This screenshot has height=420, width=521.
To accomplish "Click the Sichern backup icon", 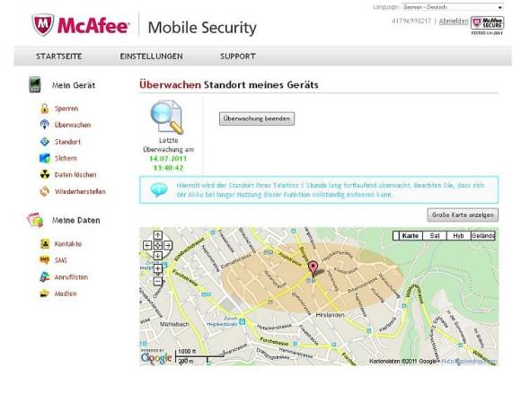I will click(x=45, y=158).
